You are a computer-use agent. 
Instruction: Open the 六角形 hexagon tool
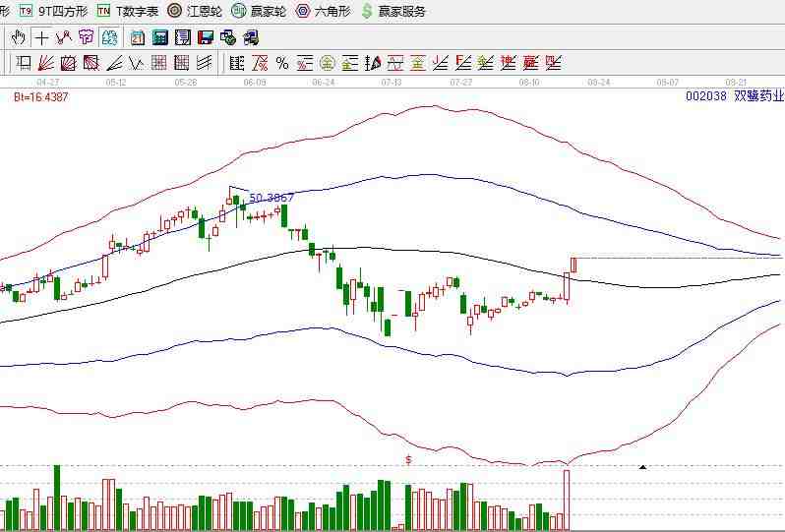[x=324, y=11]
